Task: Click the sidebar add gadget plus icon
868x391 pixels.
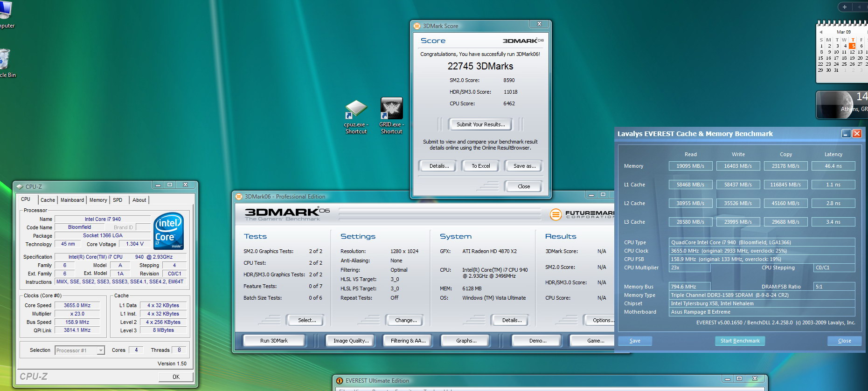Action: click(x=844, y=7)
